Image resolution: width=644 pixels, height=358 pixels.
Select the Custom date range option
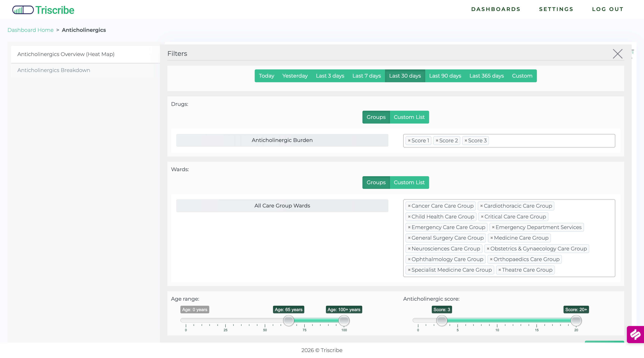pos(522,76)
